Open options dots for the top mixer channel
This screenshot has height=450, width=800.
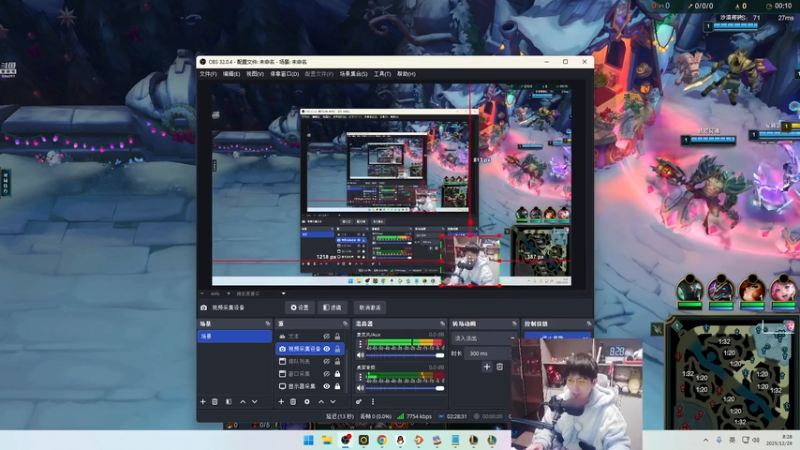pyautogui.click(x=360, y=344)
